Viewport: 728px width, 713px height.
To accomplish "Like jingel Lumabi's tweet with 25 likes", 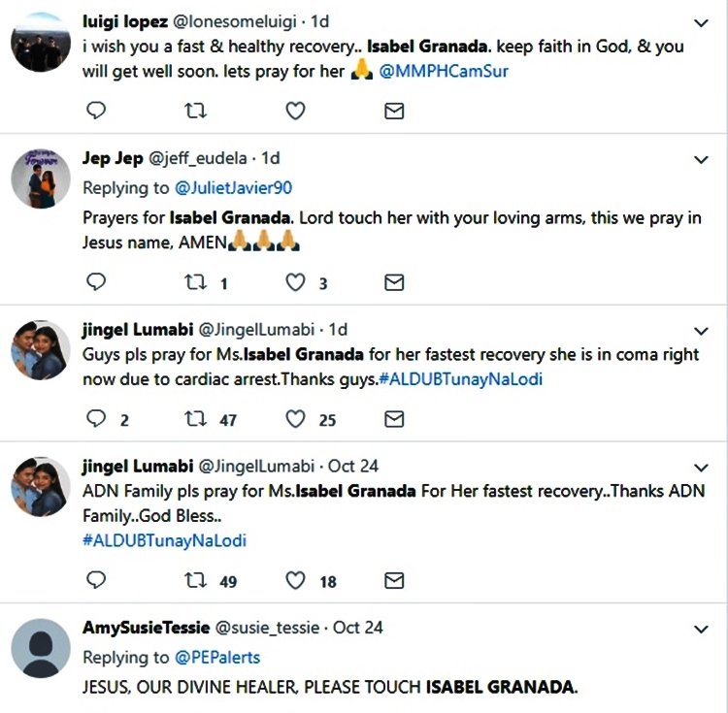I will 296,419.
